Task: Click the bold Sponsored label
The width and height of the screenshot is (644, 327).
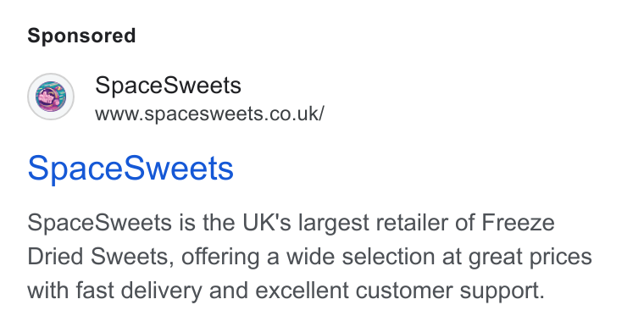Action: (x=81, y=36)
